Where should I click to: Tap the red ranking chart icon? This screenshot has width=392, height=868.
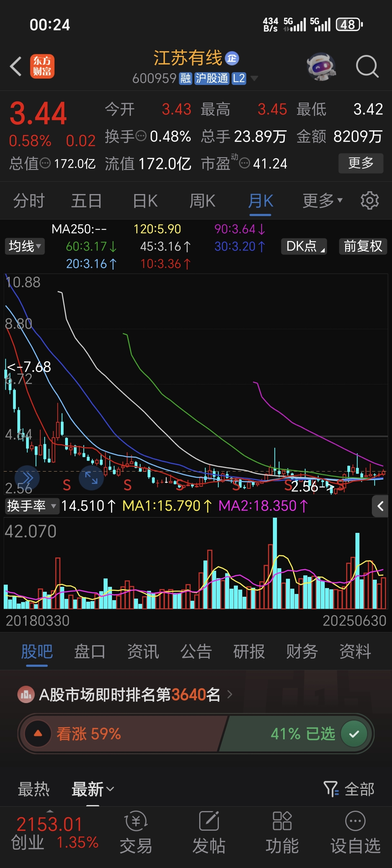[x=26, y=695]
